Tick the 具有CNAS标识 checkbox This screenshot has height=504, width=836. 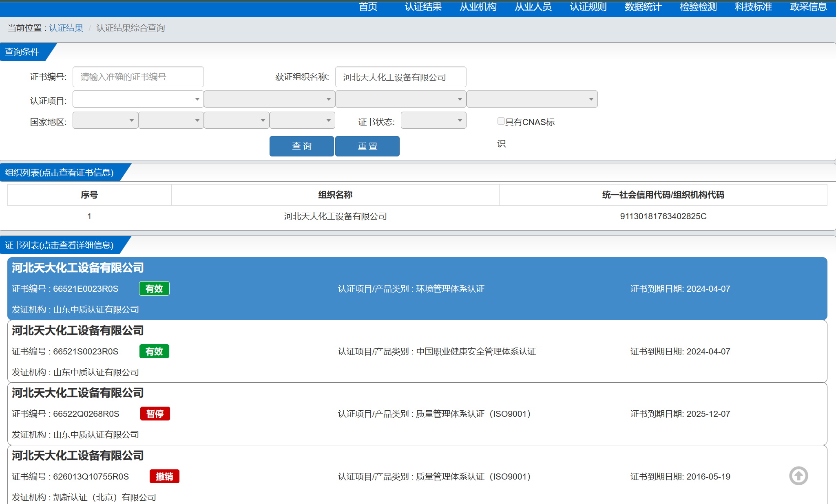tap(501, 121)
